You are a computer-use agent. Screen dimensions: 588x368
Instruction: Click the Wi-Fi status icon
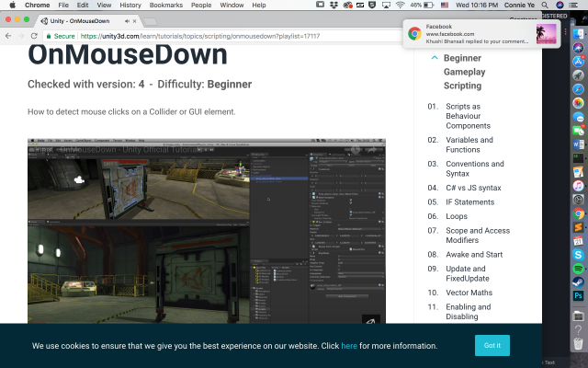click(x=401, y=5)
